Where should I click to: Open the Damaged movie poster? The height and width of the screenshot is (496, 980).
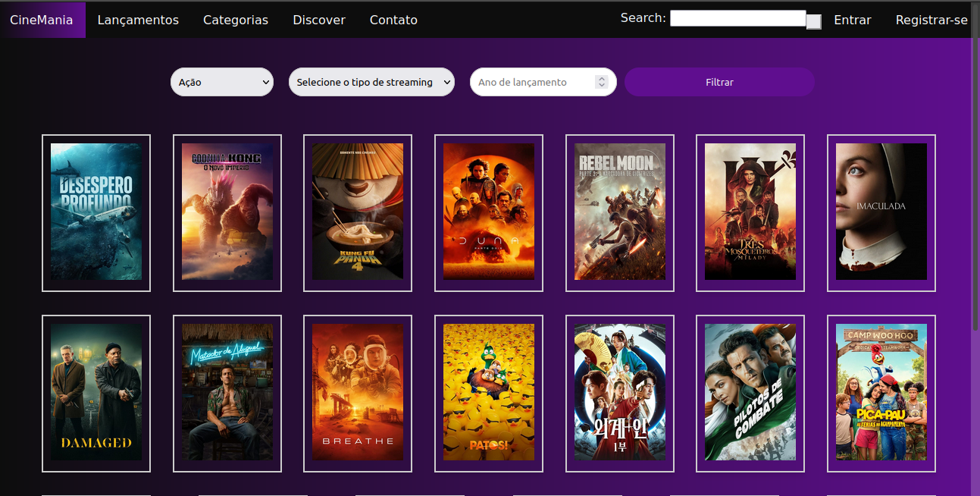point(96,392)
